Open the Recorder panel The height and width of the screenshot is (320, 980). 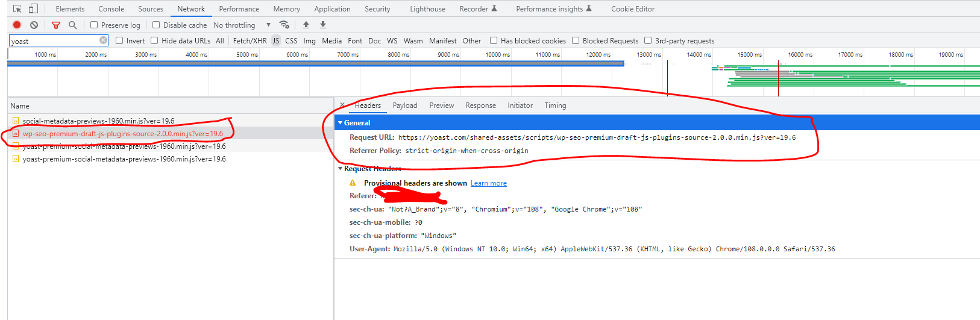[x=478, y=8]
